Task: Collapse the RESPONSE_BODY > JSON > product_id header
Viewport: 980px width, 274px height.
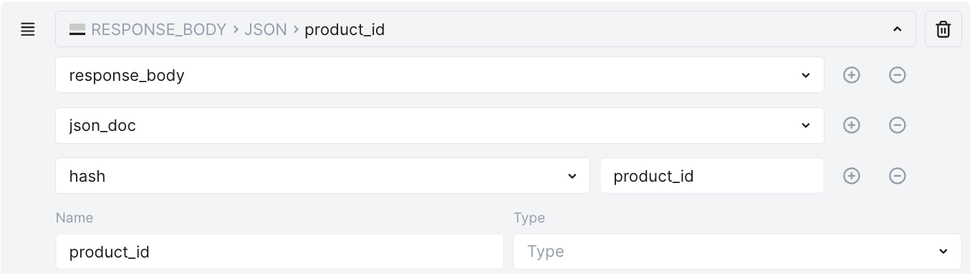Action: pos(485,29)
